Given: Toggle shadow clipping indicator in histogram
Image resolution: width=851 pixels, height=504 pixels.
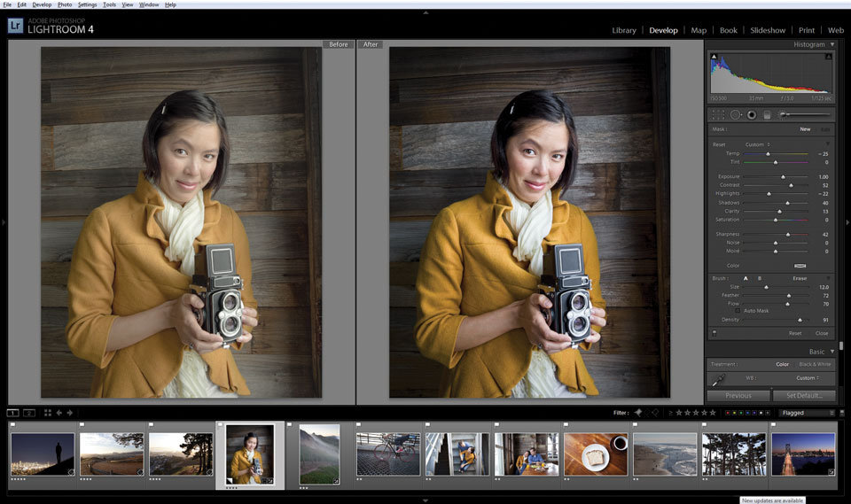Looking at the screenshot, I should click(x=713, y=57).
